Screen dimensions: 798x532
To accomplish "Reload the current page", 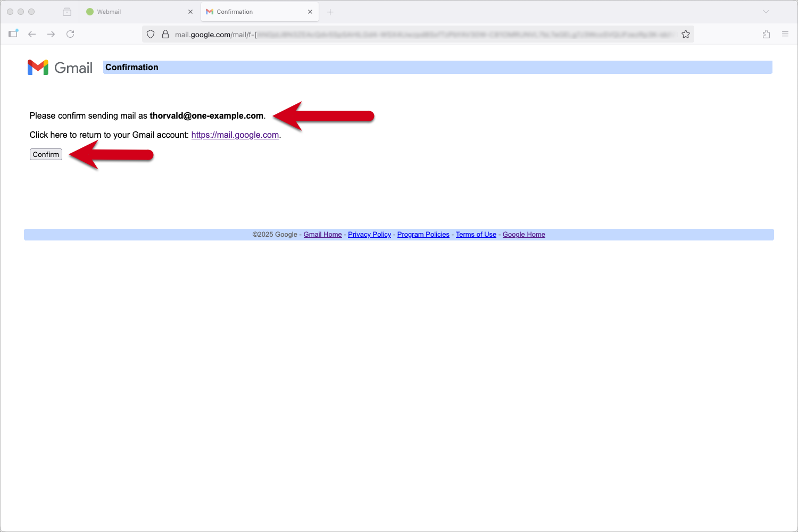I will (70, 34).
